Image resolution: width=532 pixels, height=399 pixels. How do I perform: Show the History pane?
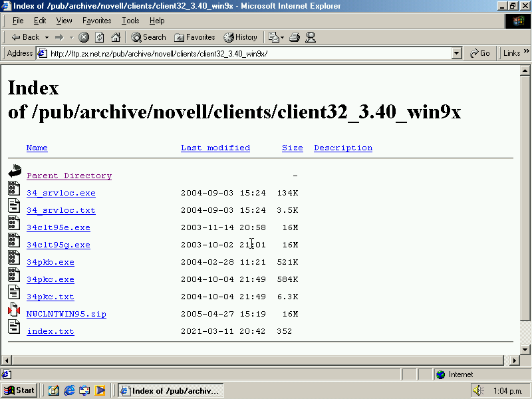pos(240,37)
